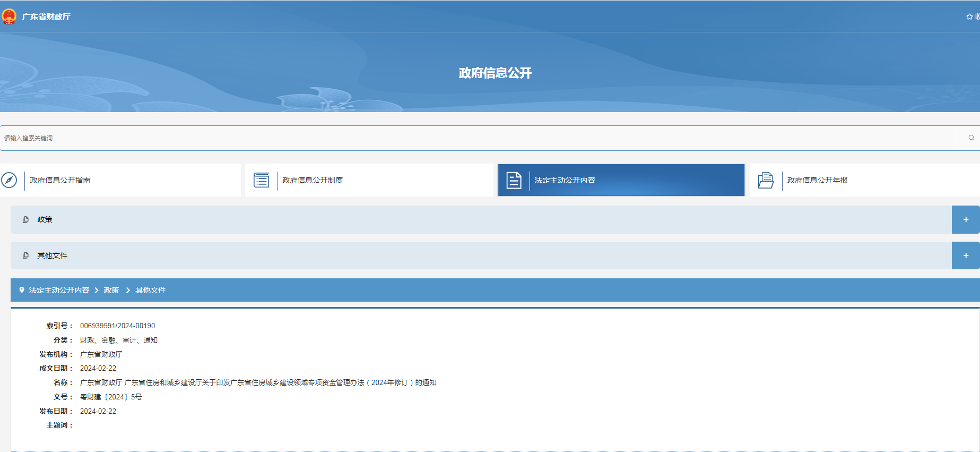This screenshot has width=980, height=452.
Task: Expand the 其他文件 section with plus button
Action: 966,255
